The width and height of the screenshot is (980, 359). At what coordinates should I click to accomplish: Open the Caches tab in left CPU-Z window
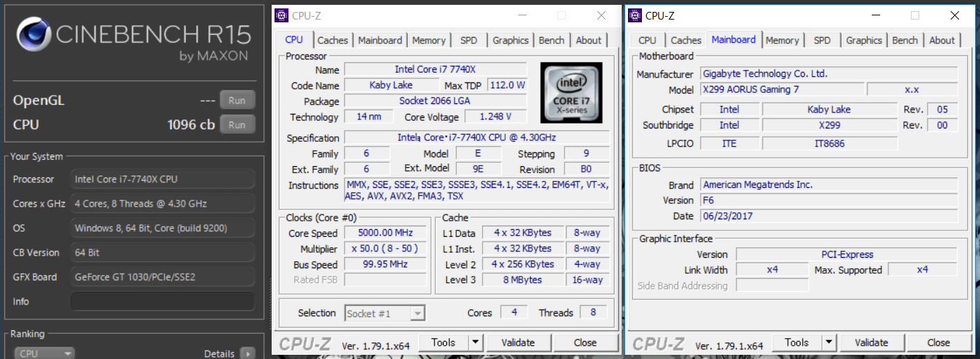tap(332, 41)
